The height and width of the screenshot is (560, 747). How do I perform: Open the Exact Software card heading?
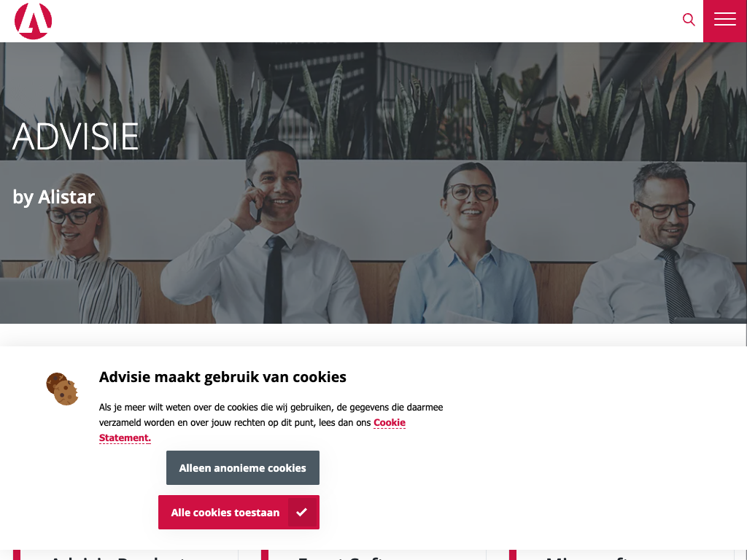(341, 557)
